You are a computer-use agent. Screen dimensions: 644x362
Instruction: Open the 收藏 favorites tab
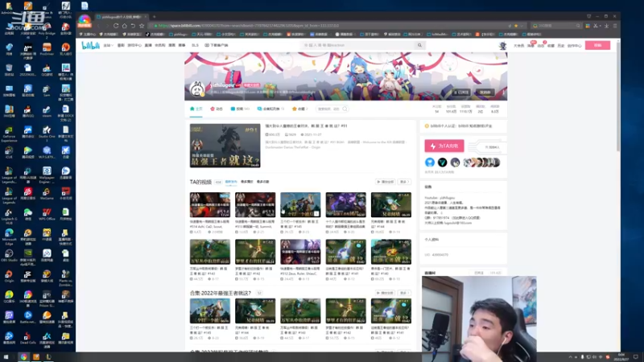pyautogui.click(x=299, y=109)
